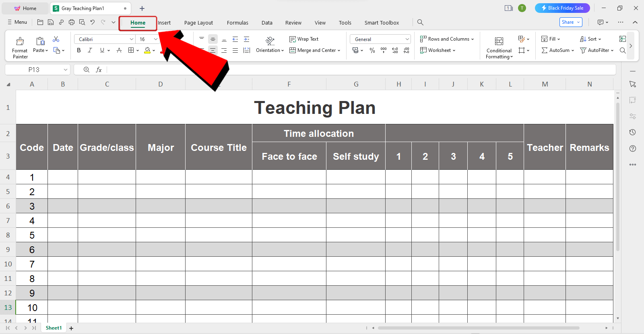Viewport: 644px width, 334px height.
Task: Expand the Worksheet menu
Action: point(438,50)
